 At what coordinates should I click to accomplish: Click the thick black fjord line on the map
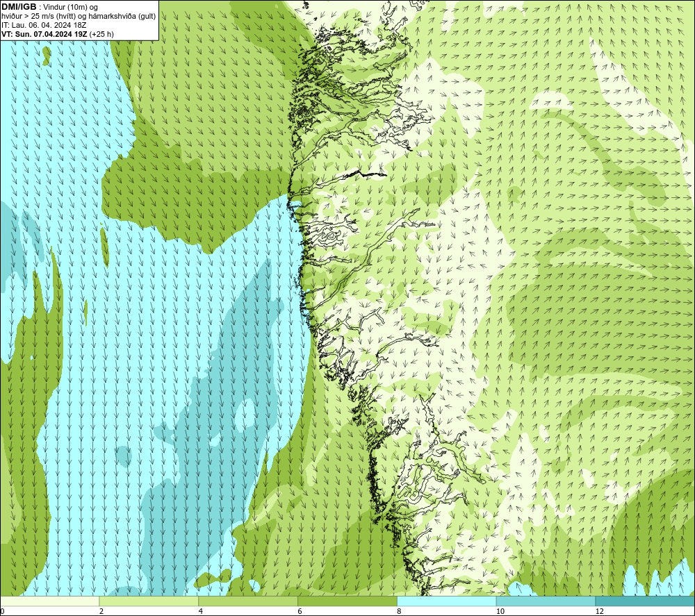click(x=365, y=174)
